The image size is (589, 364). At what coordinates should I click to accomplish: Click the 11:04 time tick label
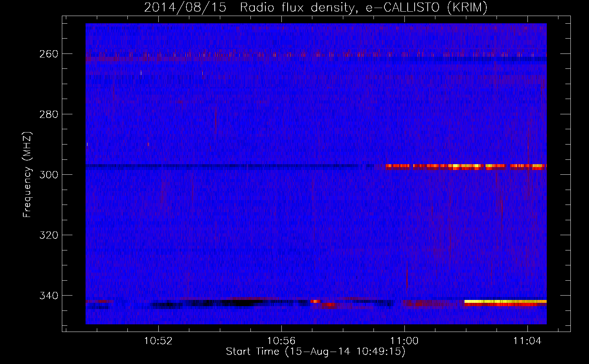click(x=527, y=341)
